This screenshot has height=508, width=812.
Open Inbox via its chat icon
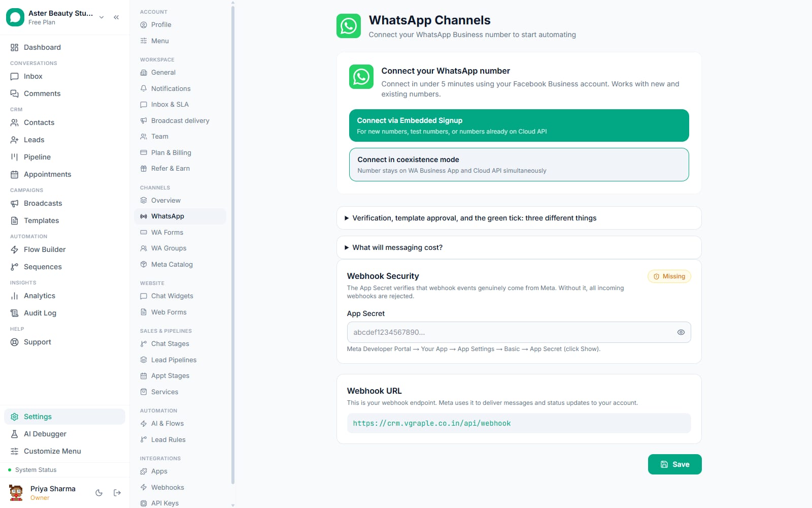tap(14, 76)
